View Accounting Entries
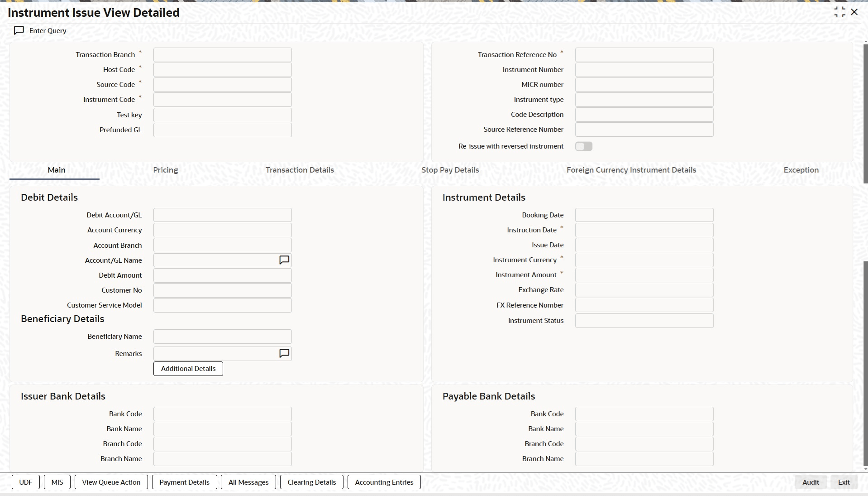Viewport: 868px width, 496px height. [x=384, y=482]
